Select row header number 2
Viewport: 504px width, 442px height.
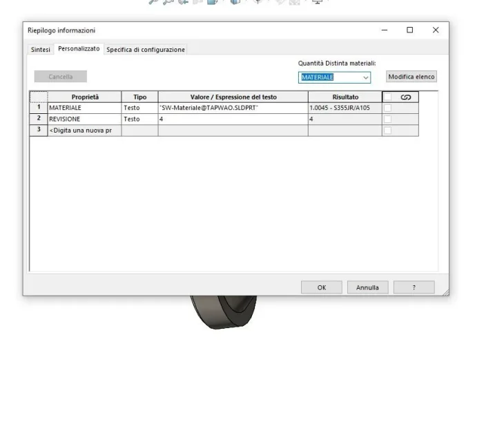coord(39,119)
